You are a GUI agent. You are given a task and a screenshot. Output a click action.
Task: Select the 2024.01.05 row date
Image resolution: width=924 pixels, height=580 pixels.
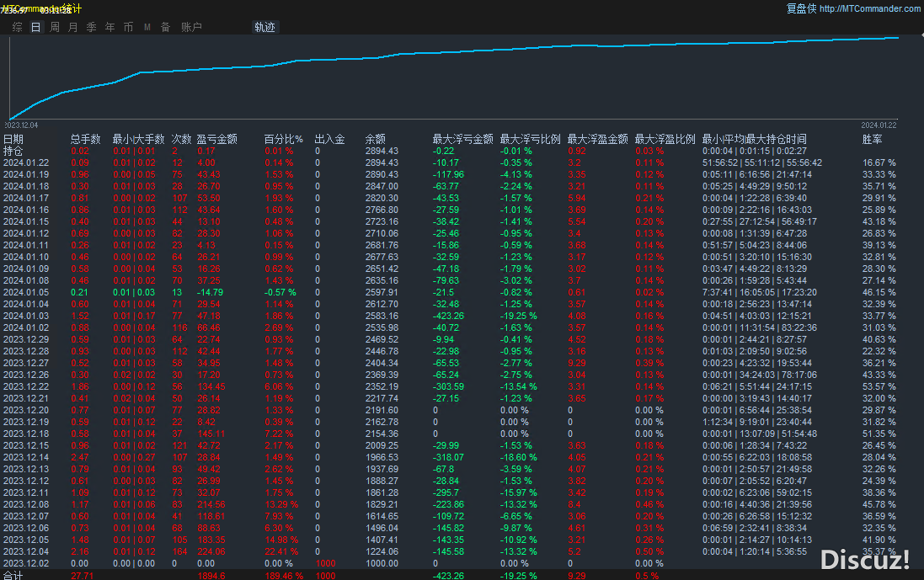(x=26, y=292)
